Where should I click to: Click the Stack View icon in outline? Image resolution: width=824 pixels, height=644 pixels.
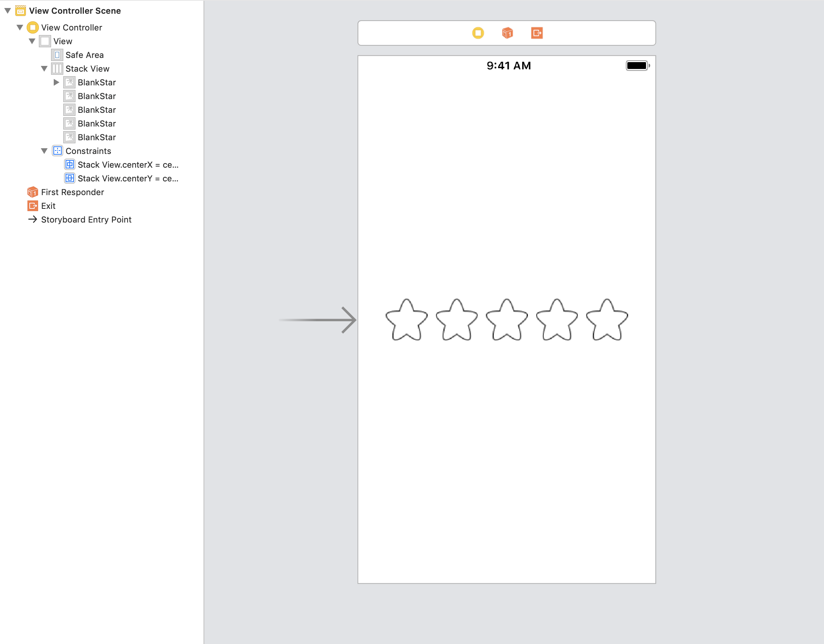[57, 69]
